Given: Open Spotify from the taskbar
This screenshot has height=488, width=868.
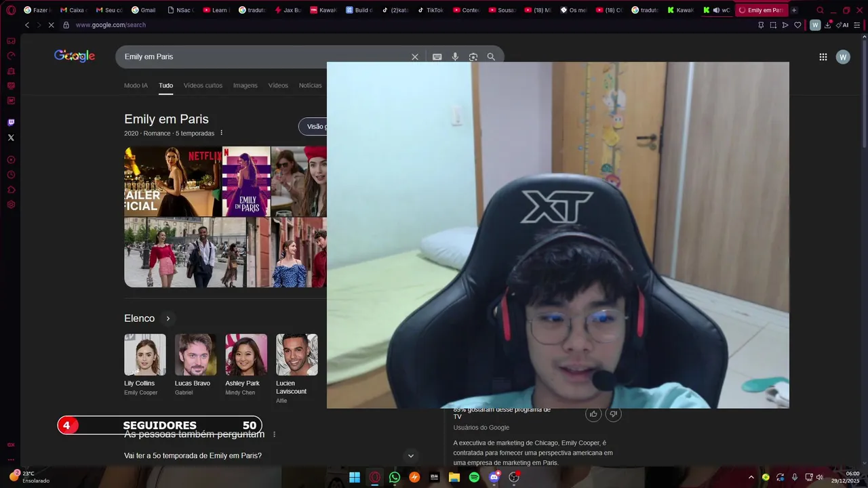Looking at the screenshot, I should coord(474,477).
